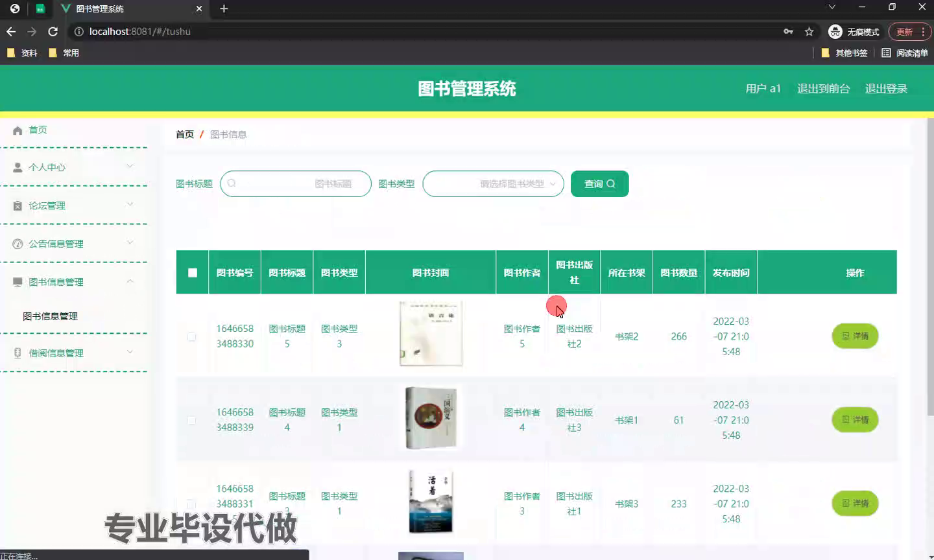The height and width of the screenshot is (560, 934).
Task: Close the 图书管理系统 tab
Action: click(199, 8)
